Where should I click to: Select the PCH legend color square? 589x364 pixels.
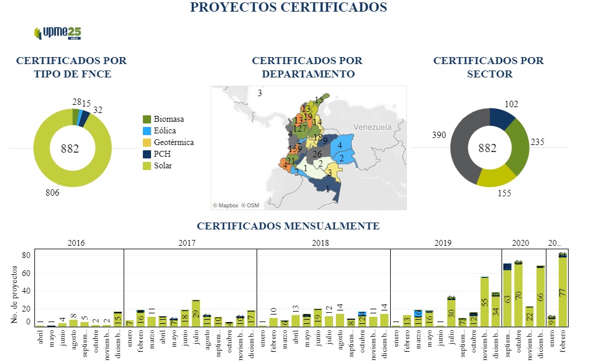tap(146, 154)
